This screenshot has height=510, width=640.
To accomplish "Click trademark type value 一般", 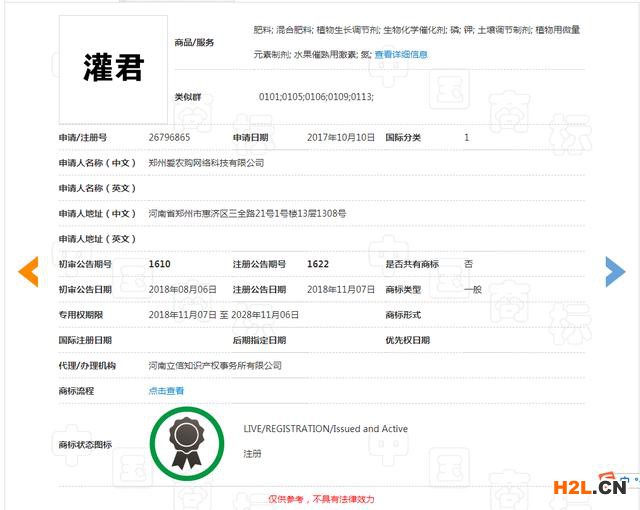I will pos(473,289).
